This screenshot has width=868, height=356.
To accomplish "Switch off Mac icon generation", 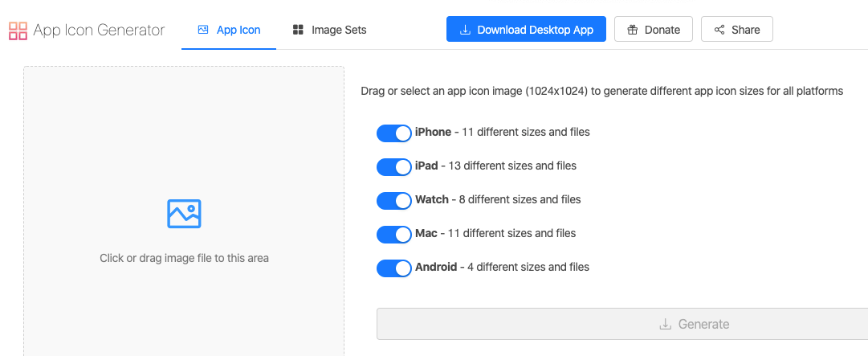I will click(x=393, y=234).
